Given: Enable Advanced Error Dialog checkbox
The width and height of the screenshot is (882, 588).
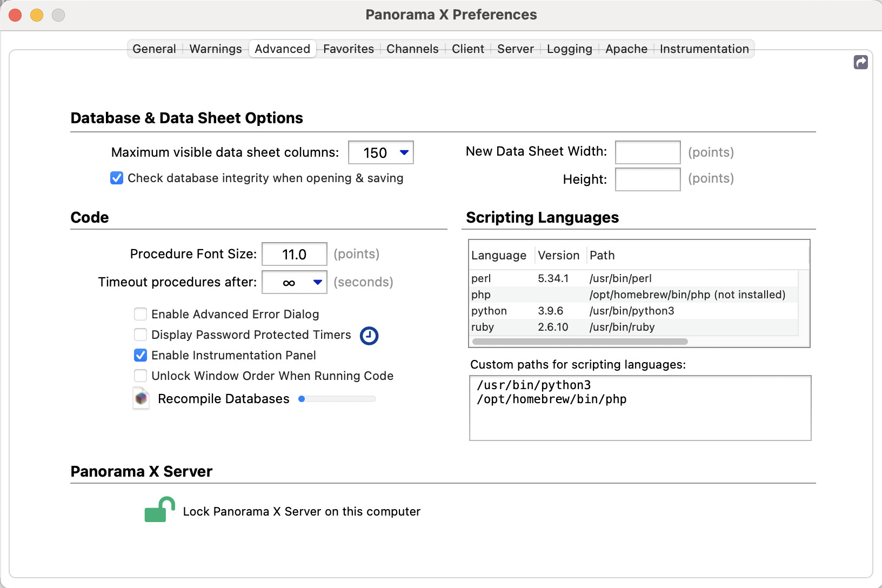Looking at the screenshot, I should pos(141,314).
